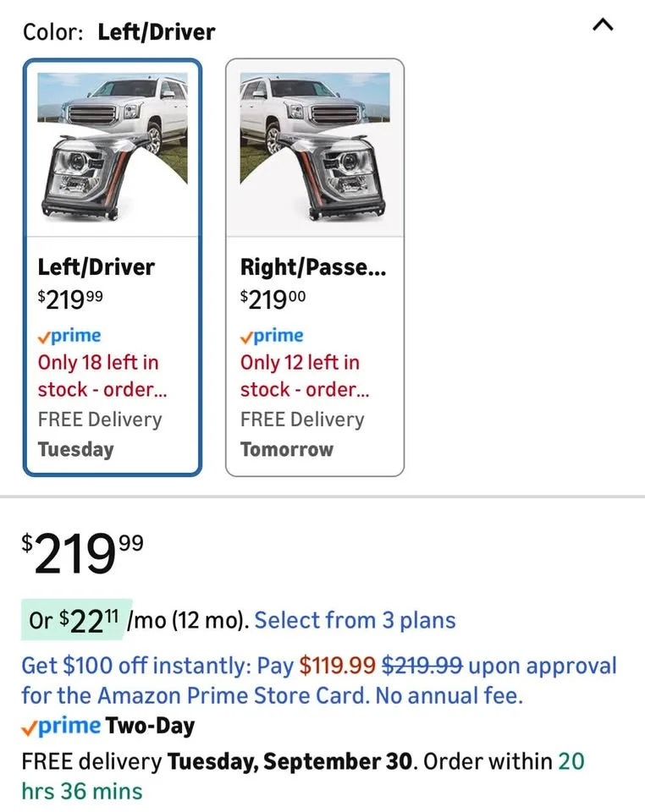This screenshot has height=812, width=645.
Task: Click the "Color: Left/Driver" heading label
Action: tap(119, 33)
